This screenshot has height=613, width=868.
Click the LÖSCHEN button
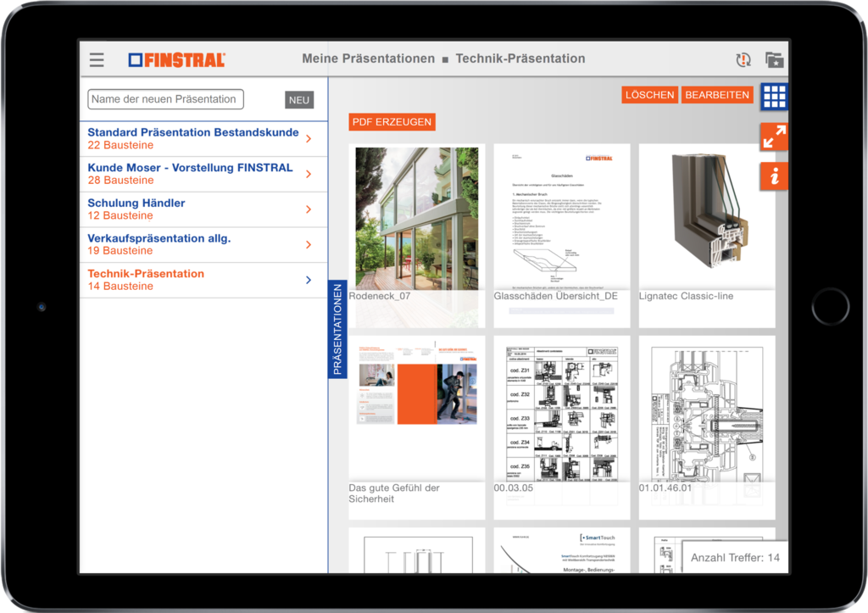(x=649, y=95)
